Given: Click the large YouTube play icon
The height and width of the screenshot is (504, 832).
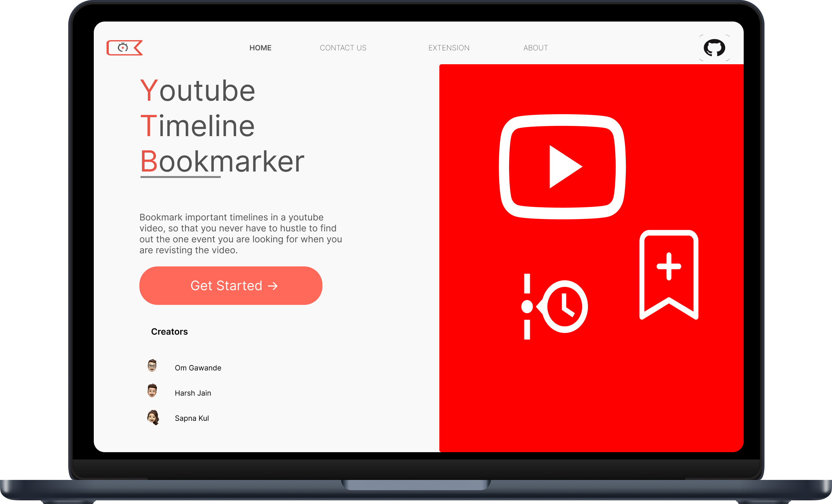Looking at the screenshot, I should pos(562,167).
